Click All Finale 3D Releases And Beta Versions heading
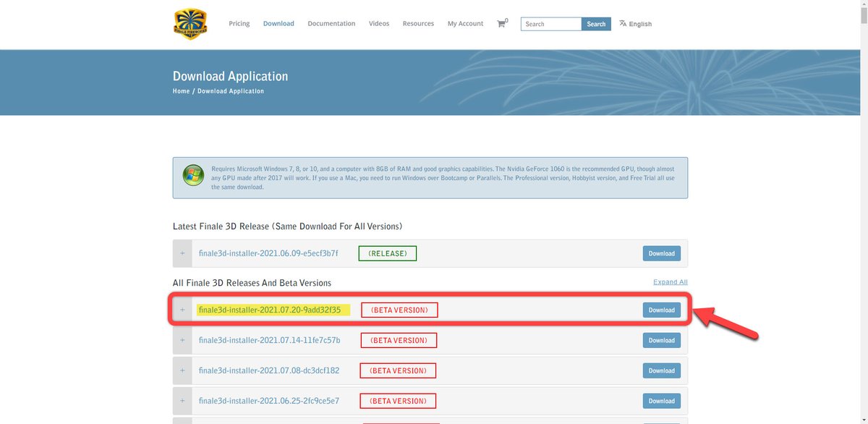Screen dimensions: 868x424 [252, 283]
